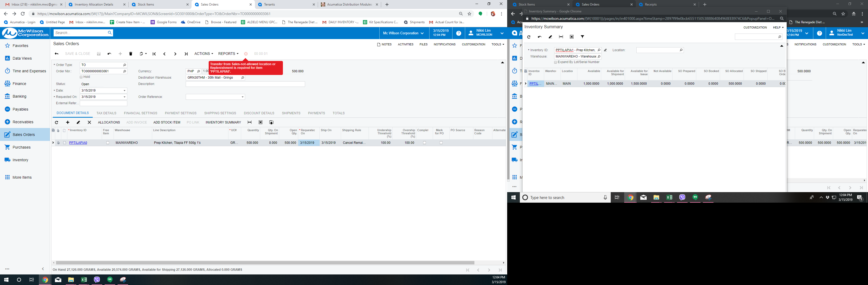Check Expand By Lot/Serial Number
The width and height of the screenshot is (868, 285).
pos(556,62)
